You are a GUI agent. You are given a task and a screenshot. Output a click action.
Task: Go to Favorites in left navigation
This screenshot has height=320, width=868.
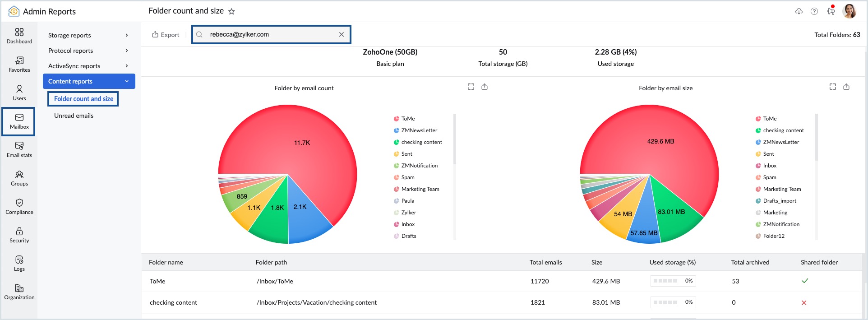[x=19, y=64]
